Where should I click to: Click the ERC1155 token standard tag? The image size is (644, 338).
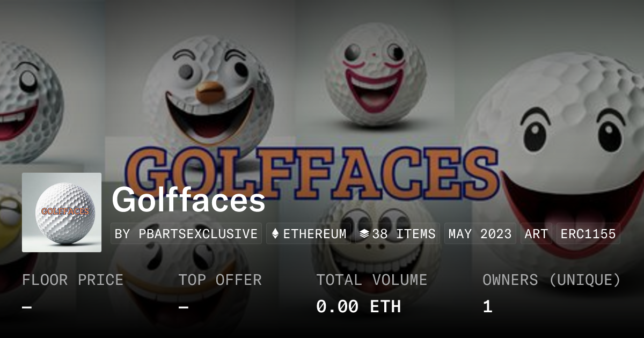tap(588, 234)
